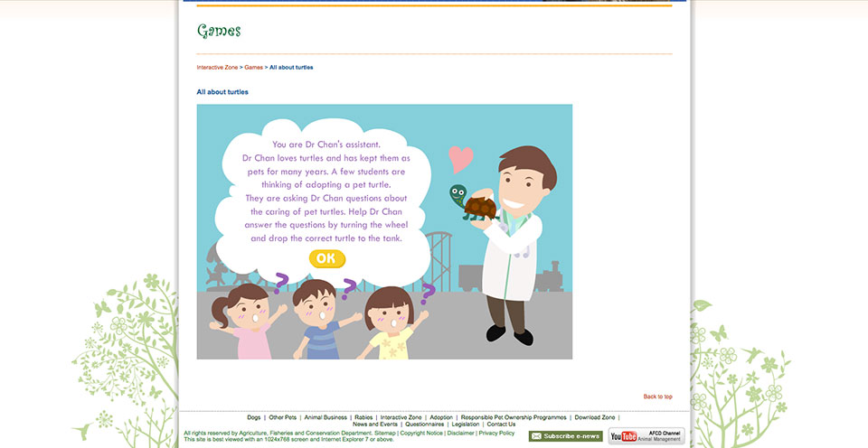Click the Privacy Policy link
The height and width of the screenshot is (448, 868).
pos(496,433)
